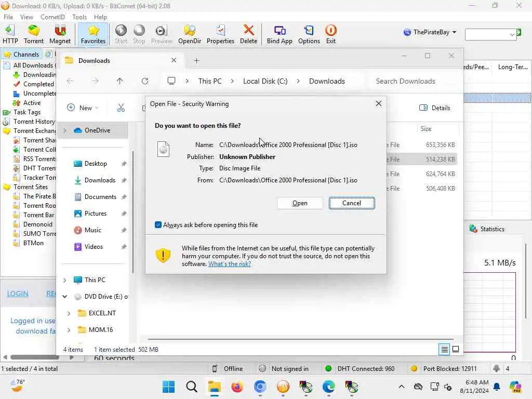Go up one folder level in Explorer
The image size is (532, 399).
click(x=120, y=81)
